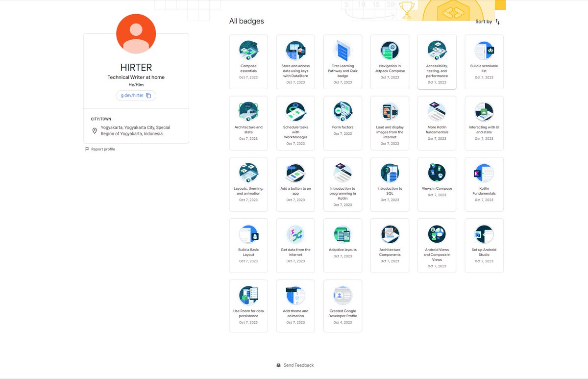Click the He/Him pronouns text
Viewport: 588px width, 379px height.
point(136,85)
